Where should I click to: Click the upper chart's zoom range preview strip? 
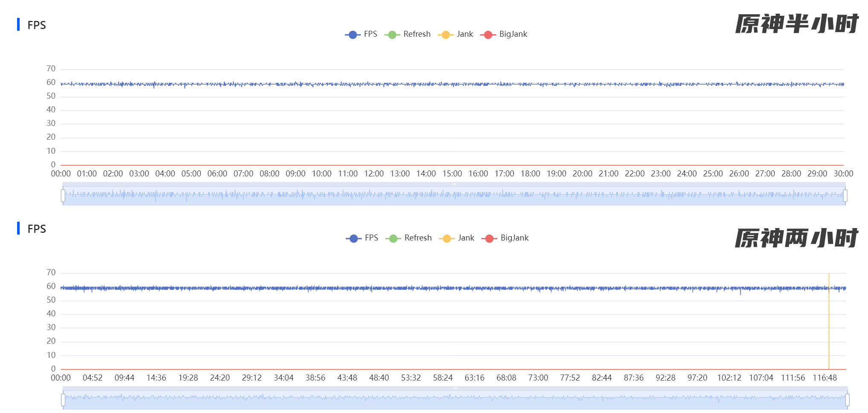(x=454, y=196)
